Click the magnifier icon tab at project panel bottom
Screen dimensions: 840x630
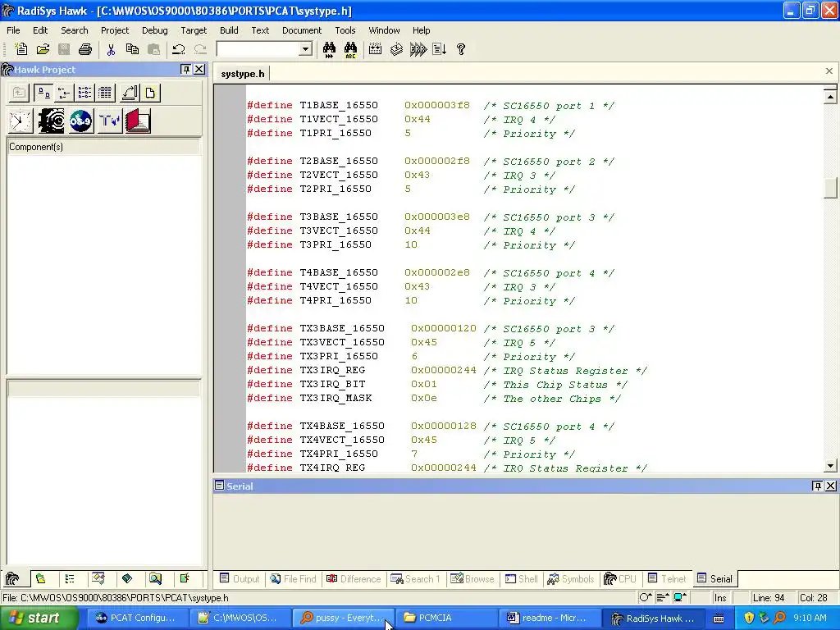(155, 578)
